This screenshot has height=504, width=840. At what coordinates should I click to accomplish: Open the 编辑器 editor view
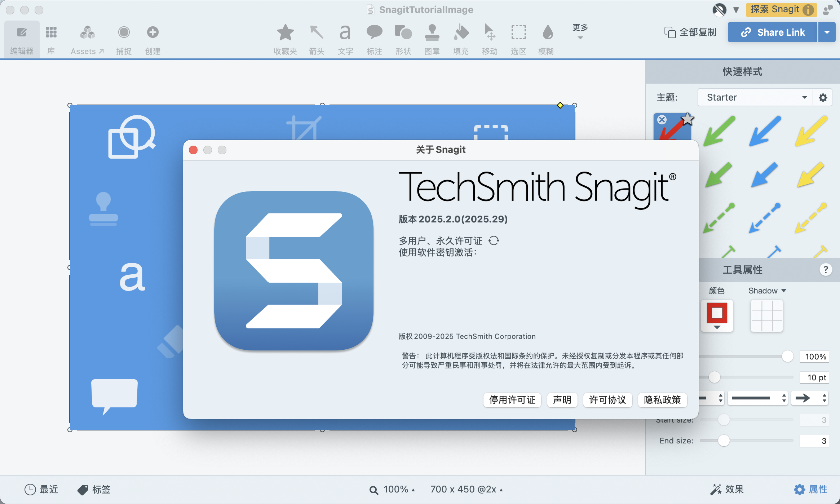(x=22, y=40)
